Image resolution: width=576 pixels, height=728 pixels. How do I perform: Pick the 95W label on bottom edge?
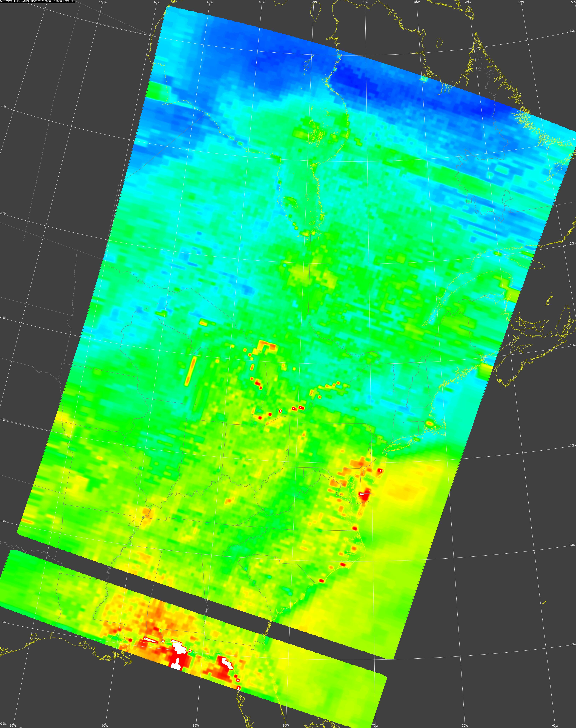(13, 726)
